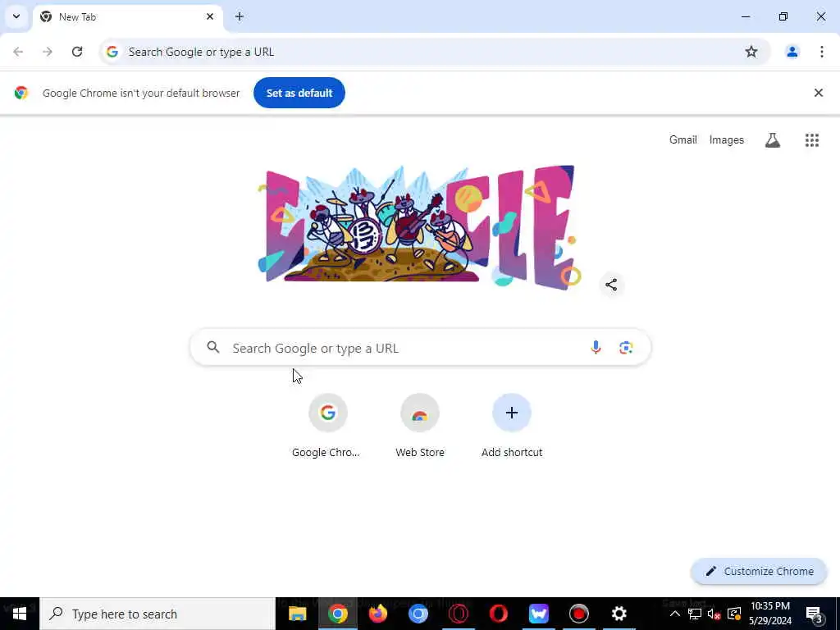Open Chrome's three-dot menu
840x630 pixels.
[821, 52]
